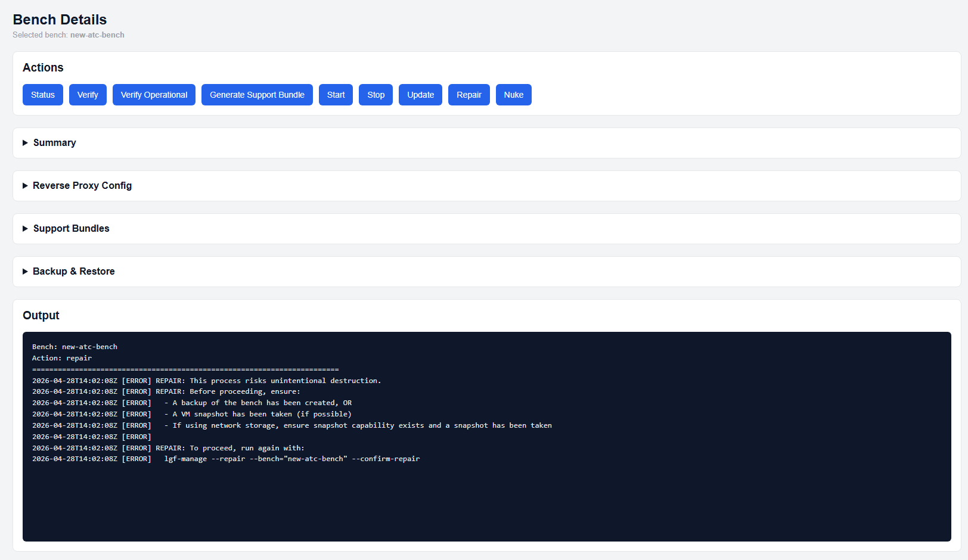This screenshot has height=560, width=968.
Task: Click the Output heading
Action: [41, 315]
